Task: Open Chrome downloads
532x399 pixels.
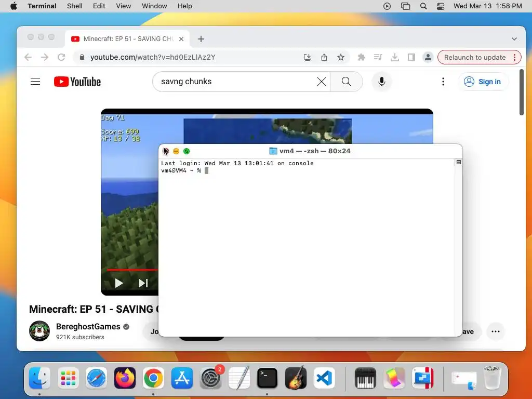Action: pyautogui.click(x=395, y=57)
